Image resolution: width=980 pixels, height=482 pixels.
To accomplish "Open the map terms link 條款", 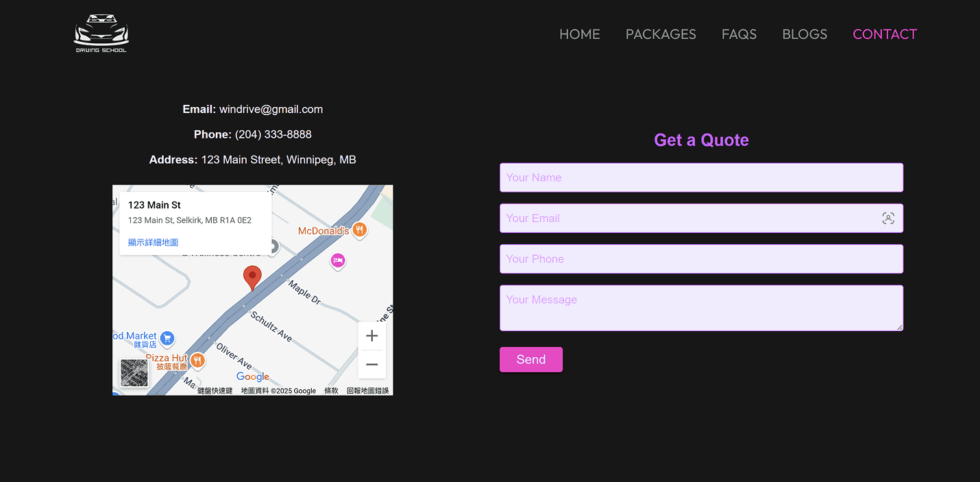I will click(331, 391).
